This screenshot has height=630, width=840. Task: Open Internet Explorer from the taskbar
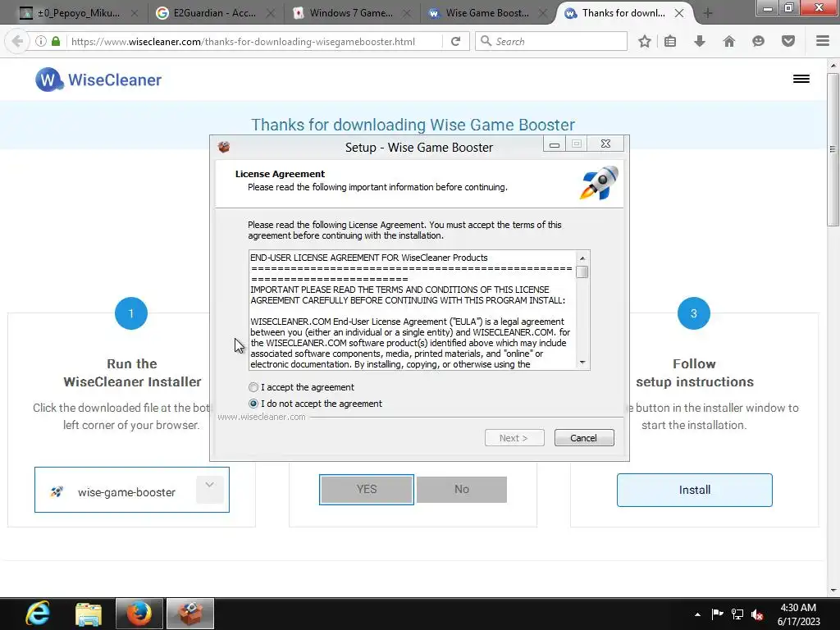point(38,614)
